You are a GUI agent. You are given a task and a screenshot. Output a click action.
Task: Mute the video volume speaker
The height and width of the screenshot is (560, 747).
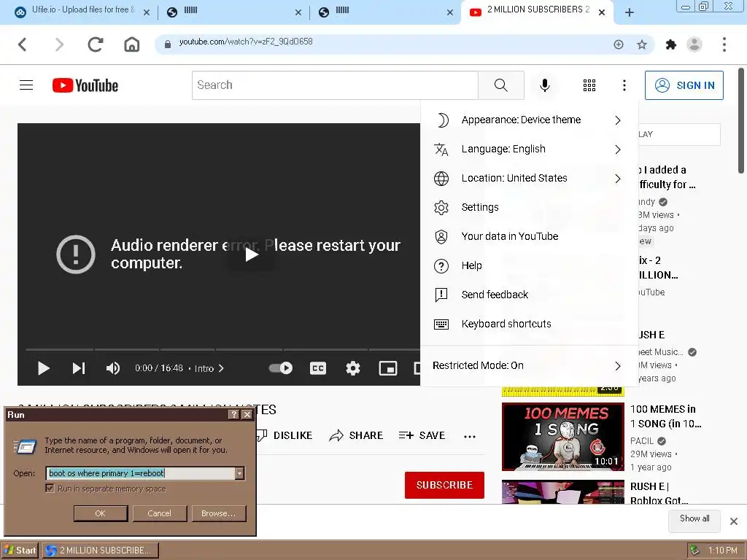(x=113, y=368)
